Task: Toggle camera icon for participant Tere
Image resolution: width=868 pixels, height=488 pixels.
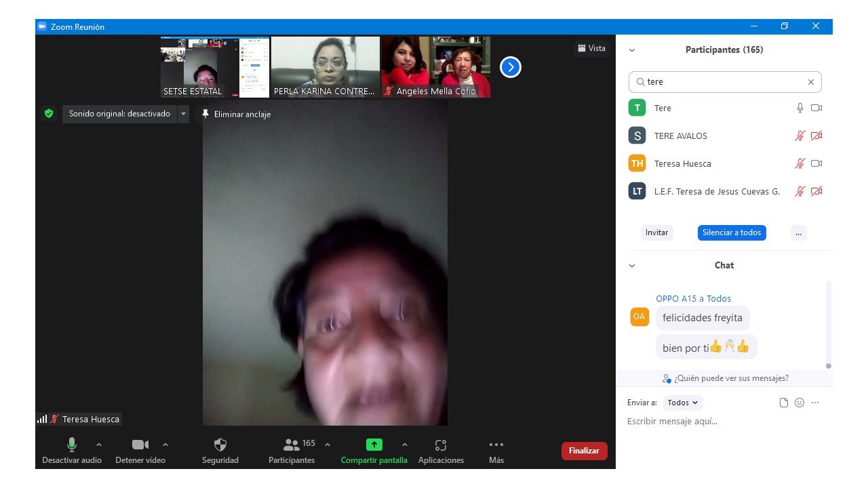Action: pyautogui.click(x=816, y=108)
